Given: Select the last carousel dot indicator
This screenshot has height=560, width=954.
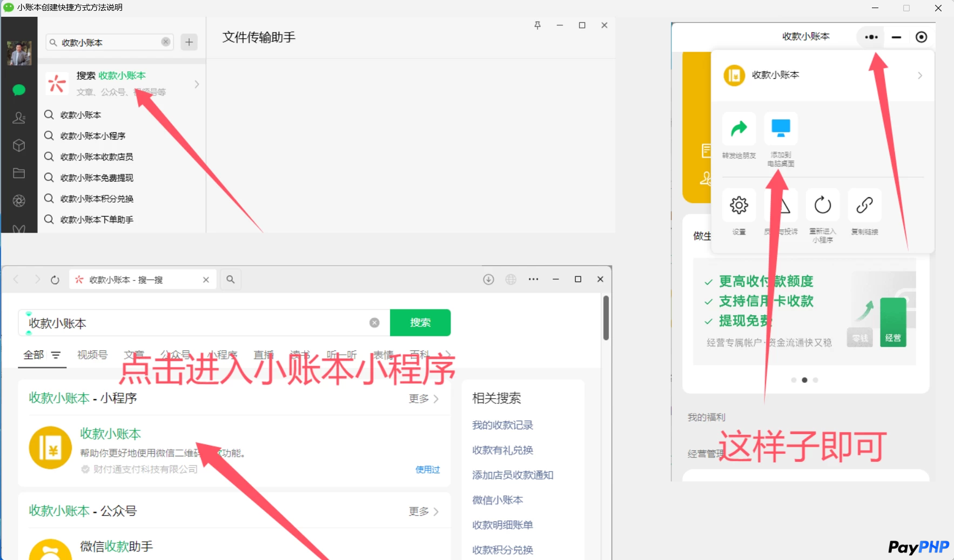Looking at the screenshot, I should point(815,380).
